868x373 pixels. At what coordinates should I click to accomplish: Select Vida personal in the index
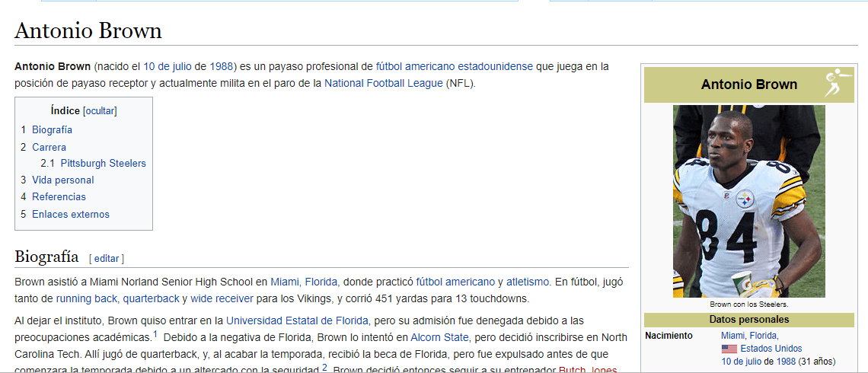coord(62,180)
